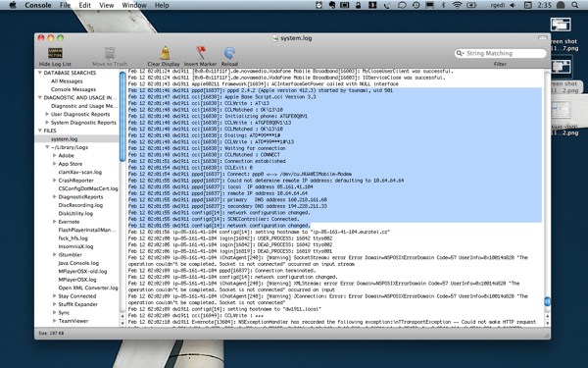Viewport: 588px width, 368px height.
Task: Collapse the ~/Library/Logs folder
Action: point(47,147)
